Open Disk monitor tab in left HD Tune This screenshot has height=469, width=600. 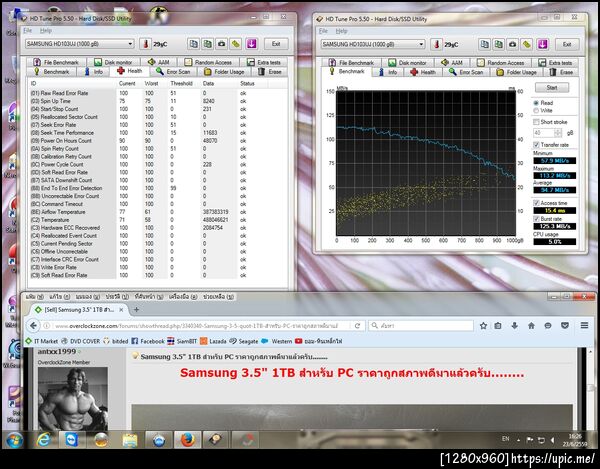[x=114, y=62]
